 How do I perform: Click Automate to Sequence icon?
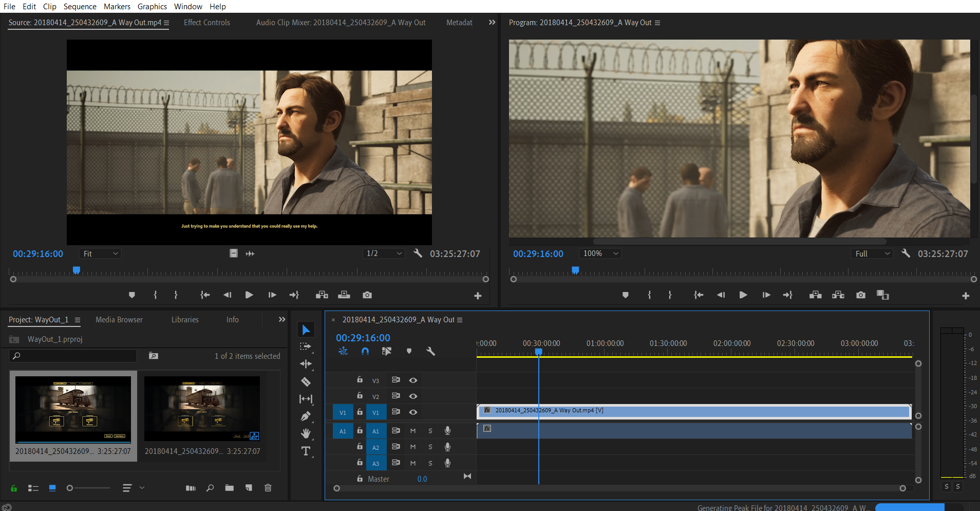pos(191,488)
